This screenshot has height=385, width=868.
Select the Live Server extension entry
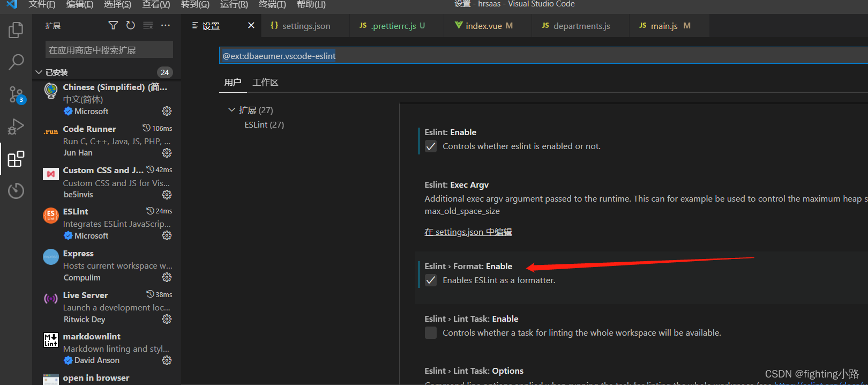[107, 307]
